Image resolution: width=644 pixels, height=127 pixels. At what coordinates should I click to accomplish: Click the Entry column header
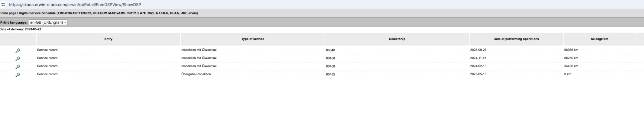coord(108,39)
